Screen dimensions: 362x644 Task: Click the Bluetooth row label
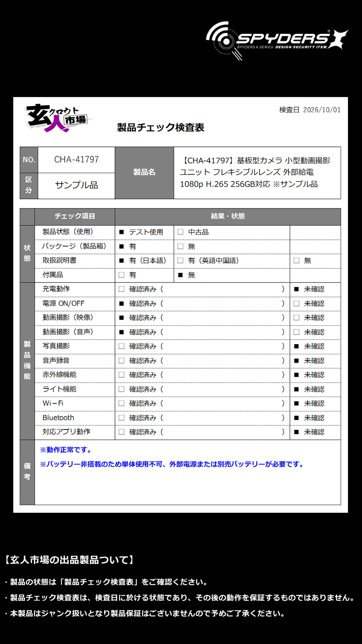pyautogui.click(x=58, y=418)
